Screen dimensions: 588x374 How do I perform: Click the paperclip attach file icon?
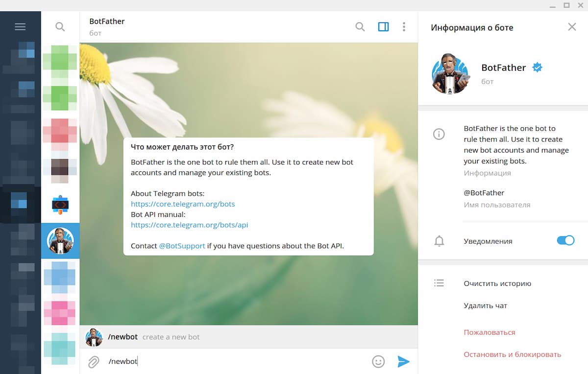[93, 362]
